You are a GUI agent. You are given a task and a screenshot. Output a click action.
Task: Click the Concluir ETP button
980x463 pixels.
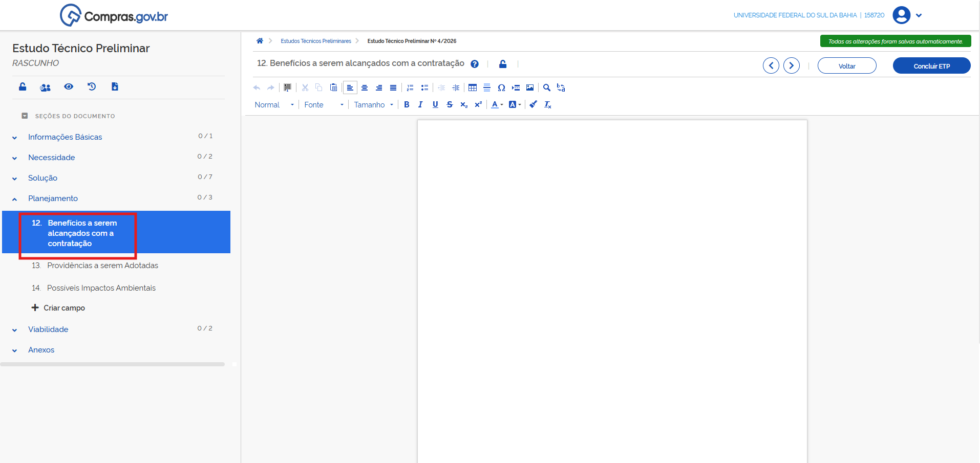(931, 66)
